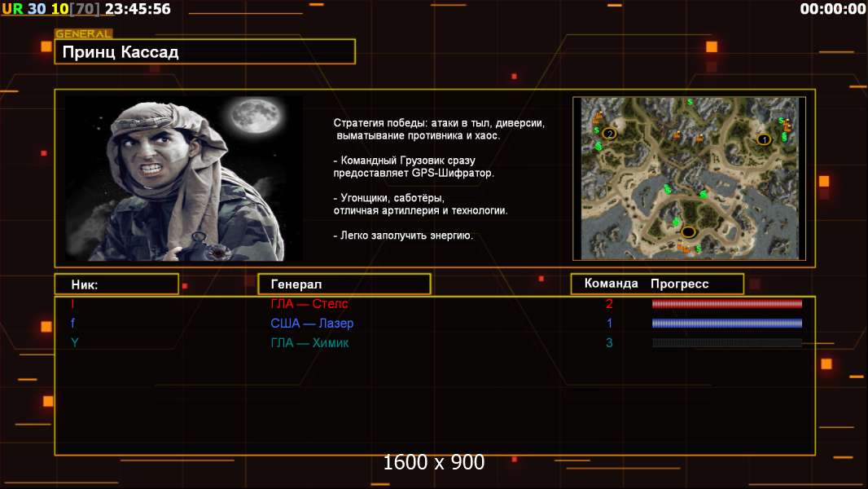This screenshot has height=489, width=868.
Task: Select start position marker 2 on map
Action: 610,134
